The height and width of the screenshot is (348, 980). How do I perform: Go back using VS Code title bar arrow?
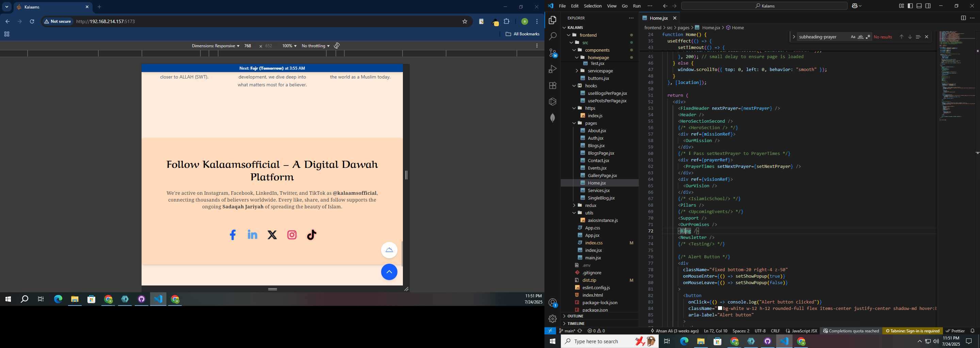pos(665,6)
